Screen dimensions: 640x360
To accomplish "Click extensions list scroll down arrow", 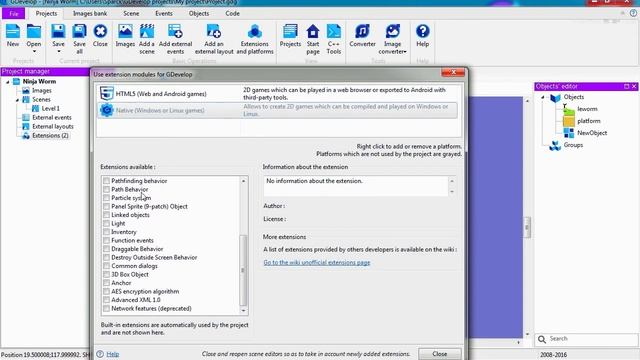I will tap(244, 311).
